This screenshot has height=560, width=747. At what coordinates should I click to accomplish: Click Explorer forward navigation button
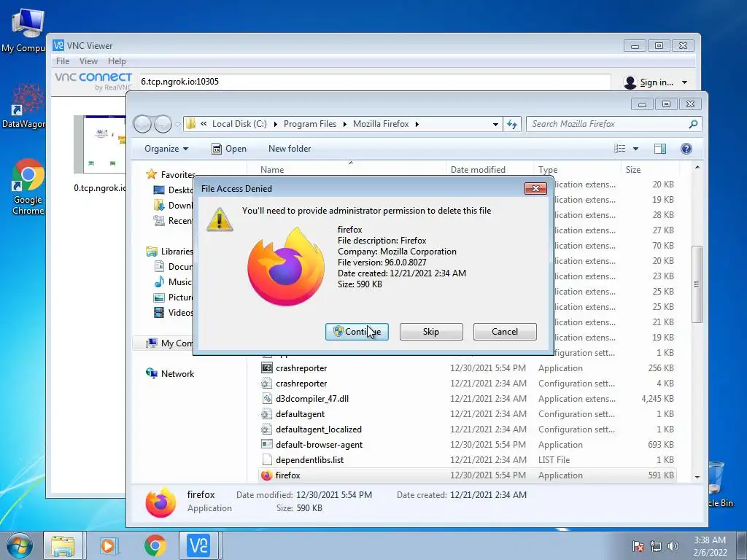tap(163, 124)
